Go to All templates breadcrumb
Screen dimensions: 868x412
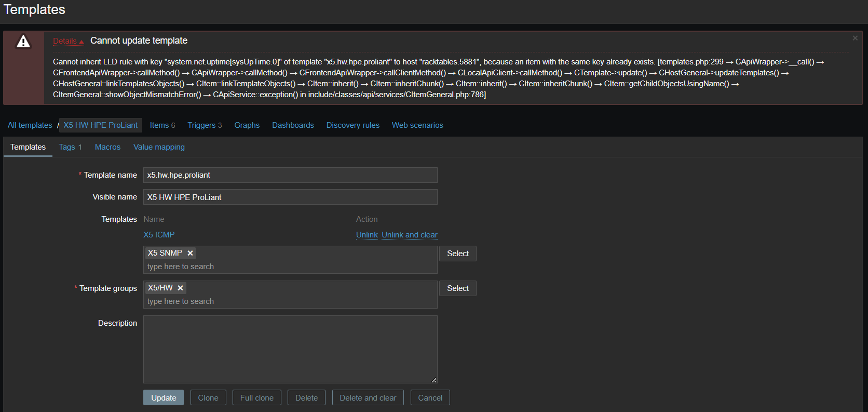coord(30,125)
